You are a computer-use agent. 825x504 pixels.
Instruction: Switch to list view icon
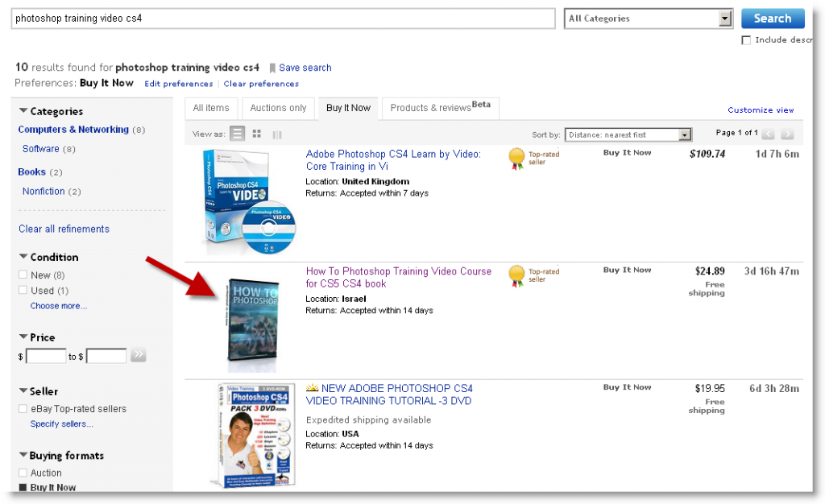238,134
